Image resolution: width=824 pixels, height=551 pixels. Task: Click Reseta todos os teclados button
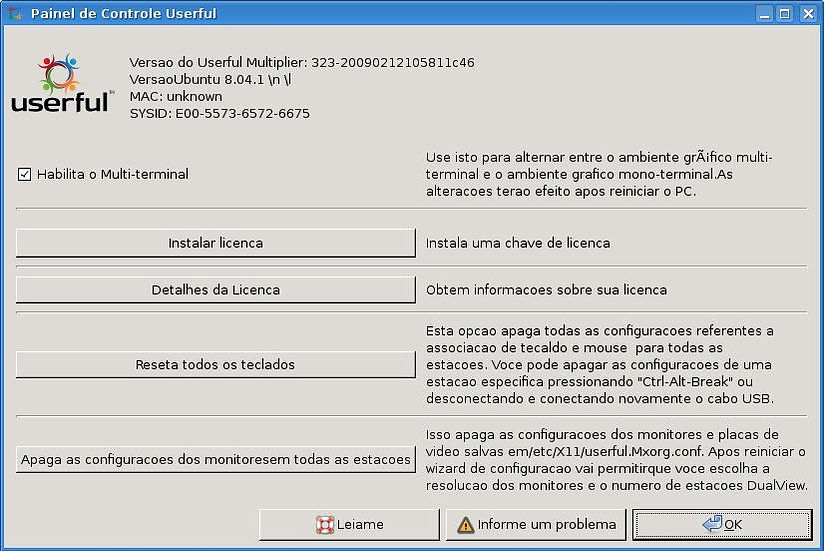point(215,365)
